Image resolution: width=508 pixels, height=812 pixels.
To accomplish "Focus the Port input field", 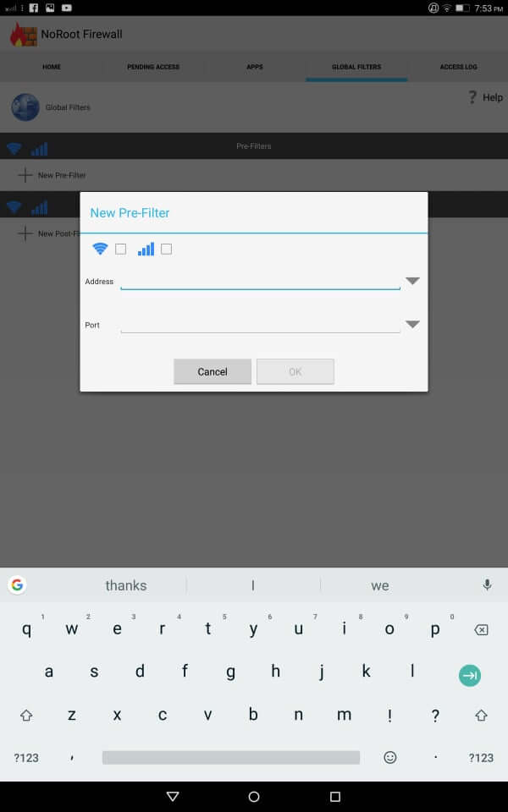I will [260, 324].
